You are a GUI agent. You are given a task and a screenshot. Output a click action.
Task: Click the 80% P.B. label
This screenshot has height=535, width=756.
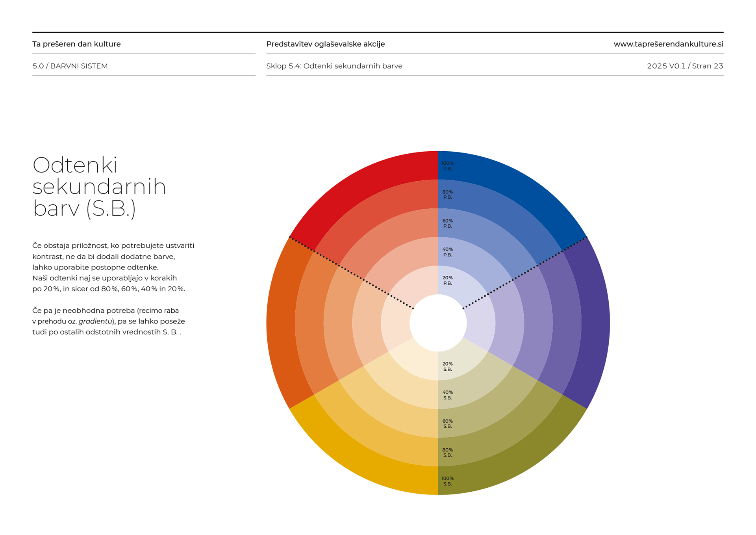coord(447,195)
